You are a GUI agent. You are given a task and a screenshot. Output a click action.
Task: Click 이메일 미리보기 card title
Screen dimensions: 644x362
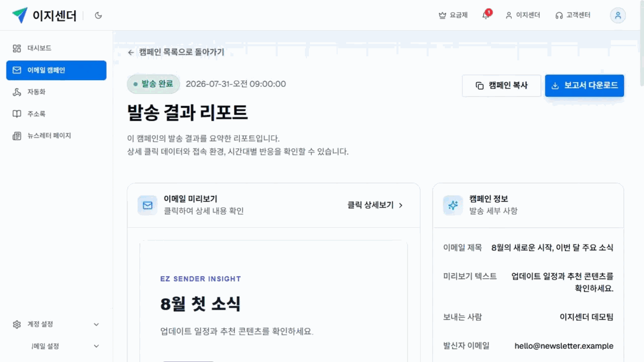click(191, 199)
